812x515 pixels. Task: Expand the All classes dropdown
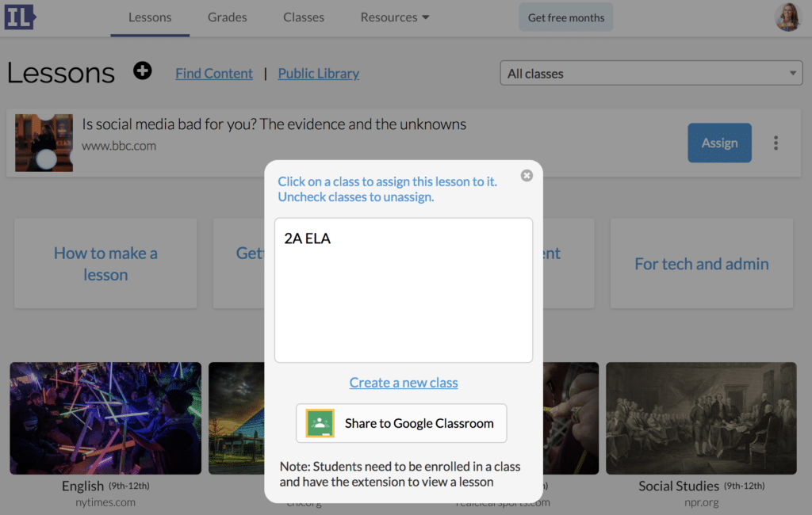tap(650, 73)
